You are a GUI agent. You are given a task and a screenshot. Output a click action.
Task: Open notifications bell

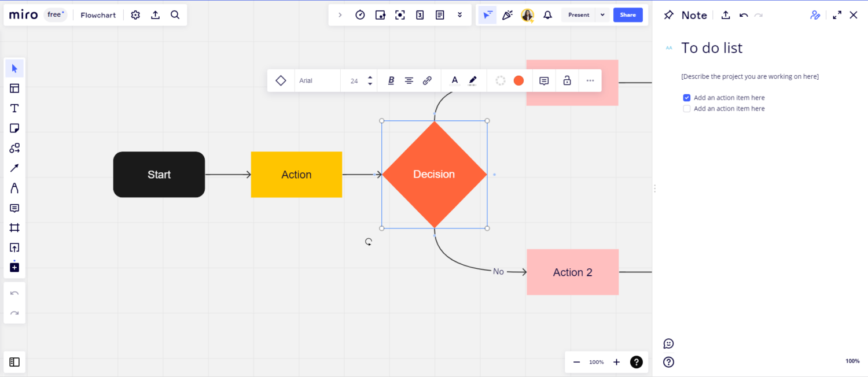(547, 15)
